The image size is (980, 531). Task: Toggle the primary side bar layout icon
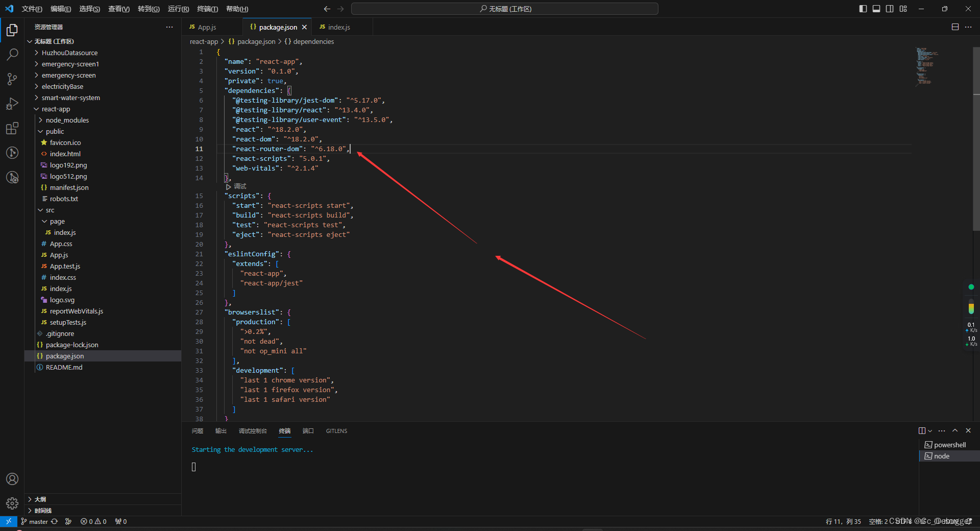863,9
